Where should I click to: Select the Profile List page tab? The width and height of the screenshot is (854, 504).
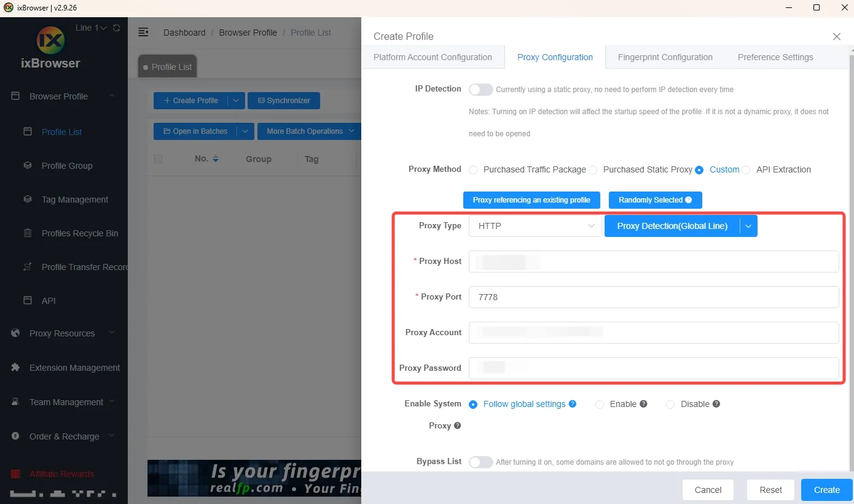pyautogui.click(x=167, y=67)
